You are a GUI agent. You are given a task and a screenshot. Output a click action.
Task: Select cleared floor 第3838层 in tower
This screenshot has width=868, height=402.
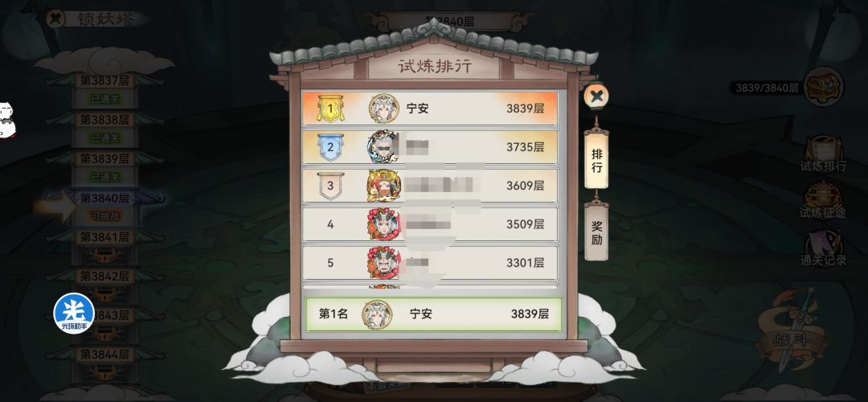(x=104, y=127)
